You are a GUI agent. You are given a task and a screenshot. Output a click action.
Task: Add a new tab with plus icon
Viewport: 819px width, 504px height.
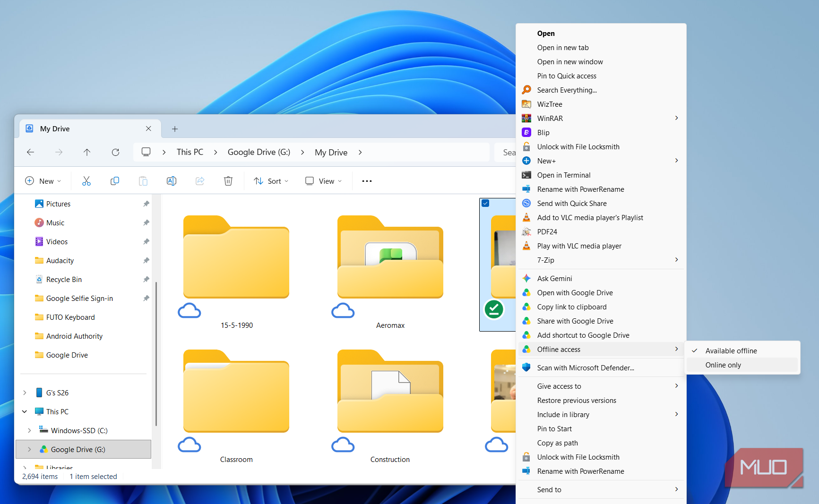point(175,128)
